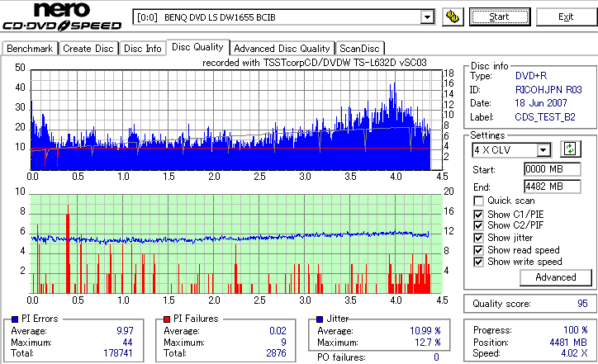The image size is (598, 364).
Task: Open the drive selection dropdown
Action: pyautogui.click(x=428, y=17)
